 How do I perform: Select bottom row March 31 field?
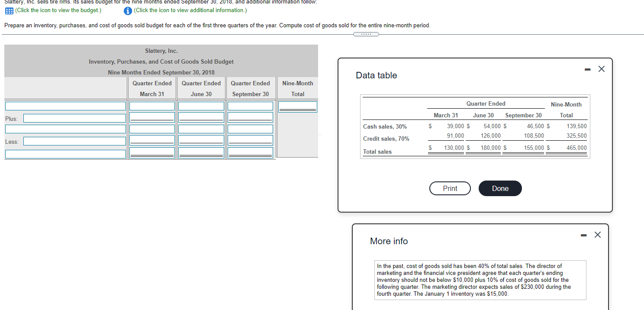(152, 152)
